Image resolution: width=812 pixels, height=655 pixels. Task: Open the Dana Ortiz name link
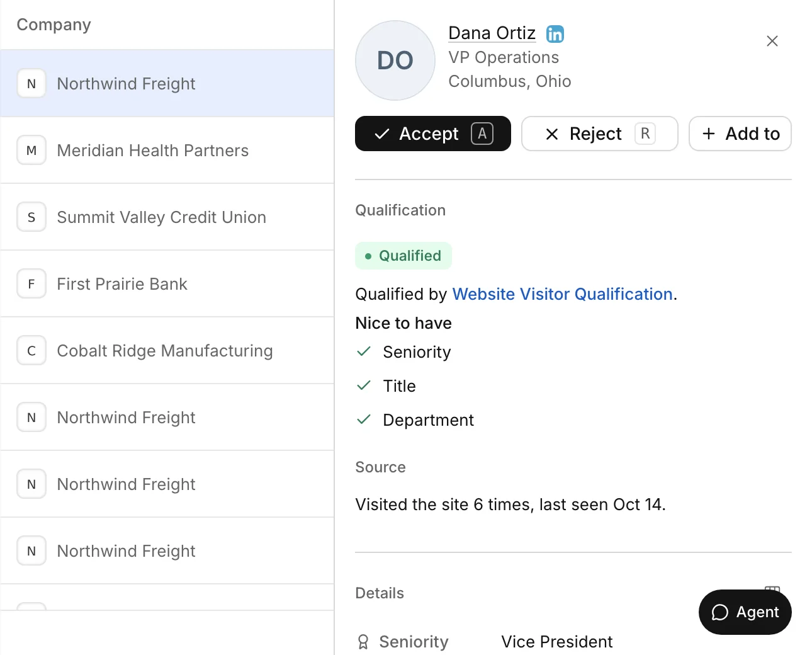(492, 33)
